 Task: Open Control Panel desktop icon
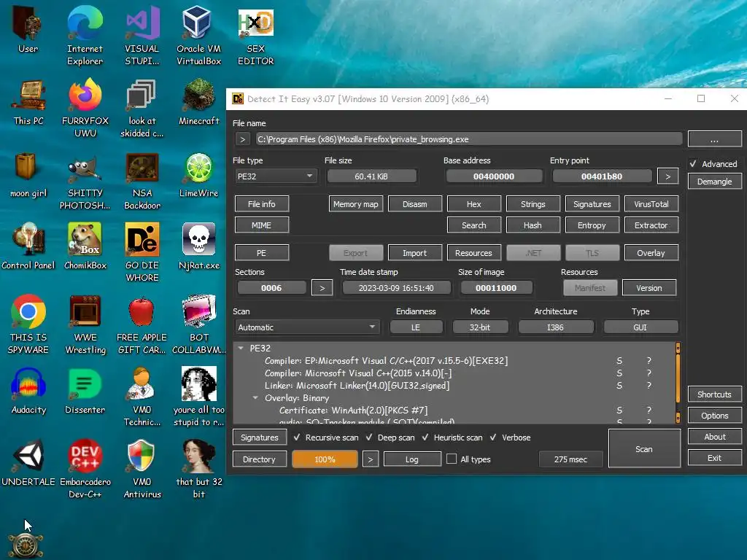pos(28,246)
